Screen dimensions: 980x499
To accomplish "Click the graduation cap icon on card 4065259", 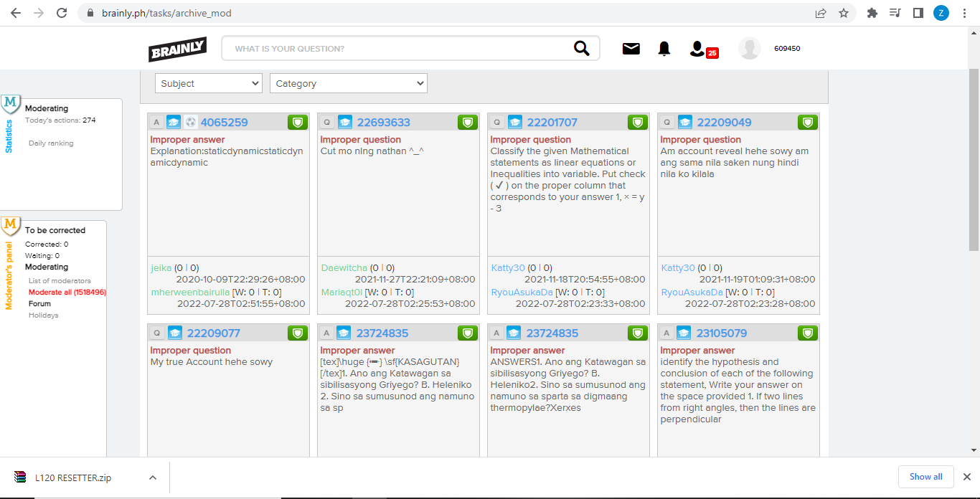I will click(x=174, y=122).
